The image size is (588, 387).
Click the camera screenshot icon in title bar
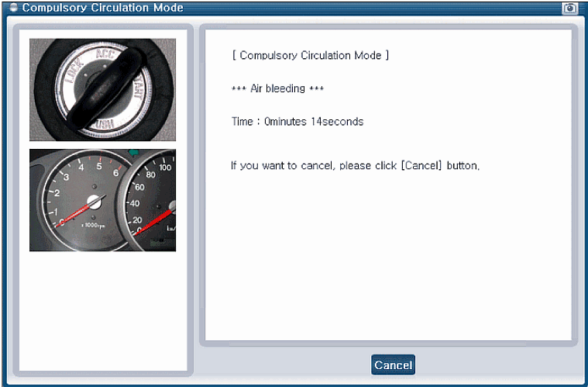point(569,9)
